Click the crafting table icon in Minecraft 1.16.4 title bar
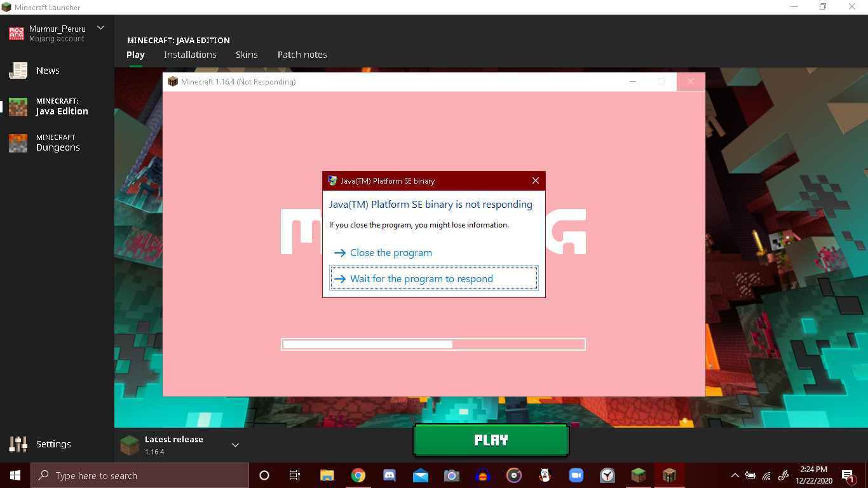Screen dimensions: 868x488 [173, 81]
